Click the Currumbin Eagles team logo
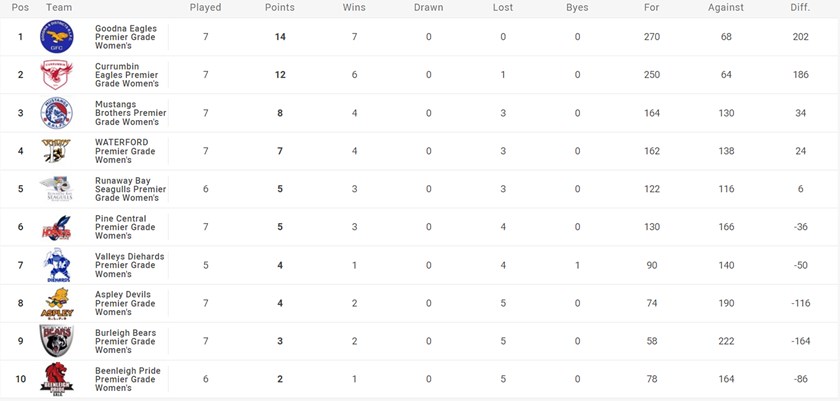Image resolution: width=840 pixels, height=401 pixels. [x=56, y=75]
